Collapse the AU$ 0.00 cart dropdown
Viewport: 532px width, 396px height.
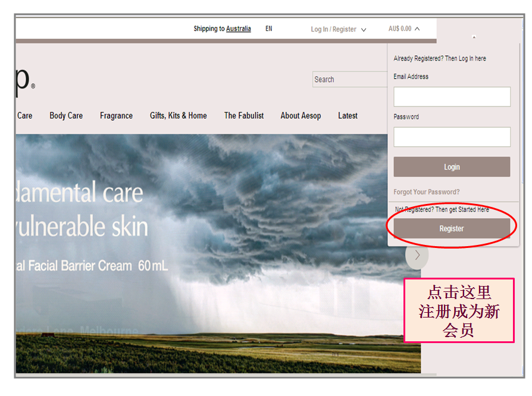[404, 29]
